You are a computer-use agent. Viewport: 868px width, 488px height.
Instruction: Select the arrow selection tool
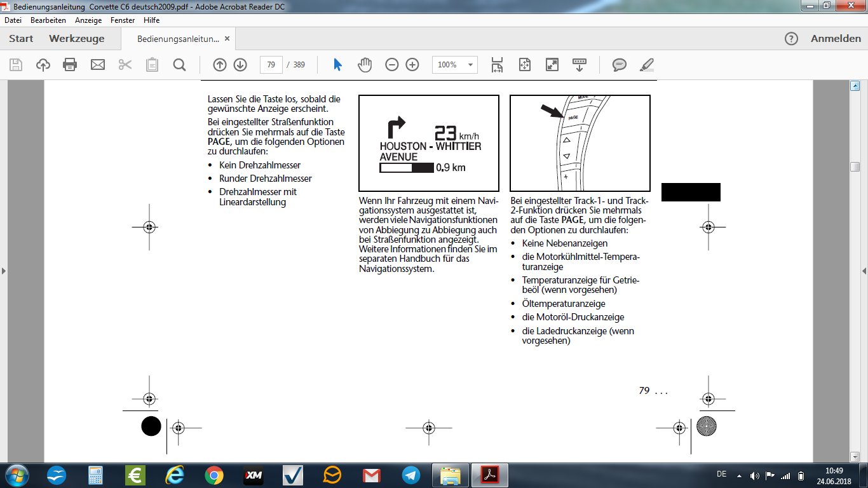[337, 65]
